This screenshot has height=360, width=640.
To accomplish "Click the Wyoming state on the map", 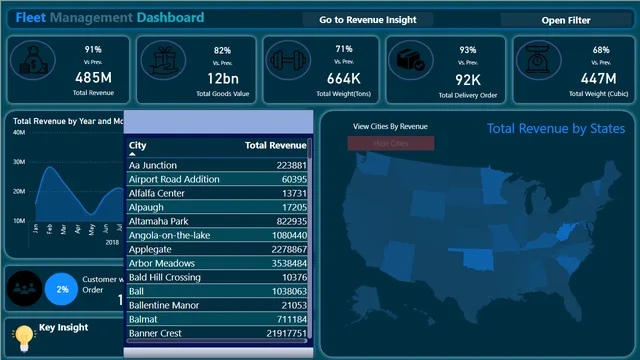I will pos(428,204).
